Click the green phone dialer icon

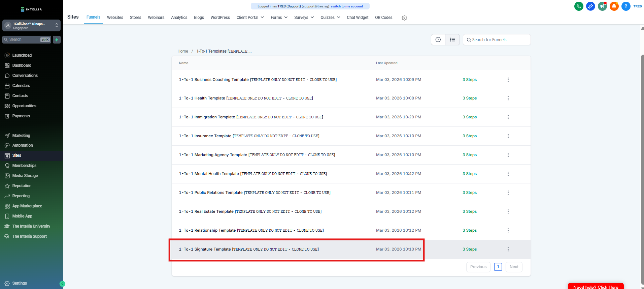(579, 6)
